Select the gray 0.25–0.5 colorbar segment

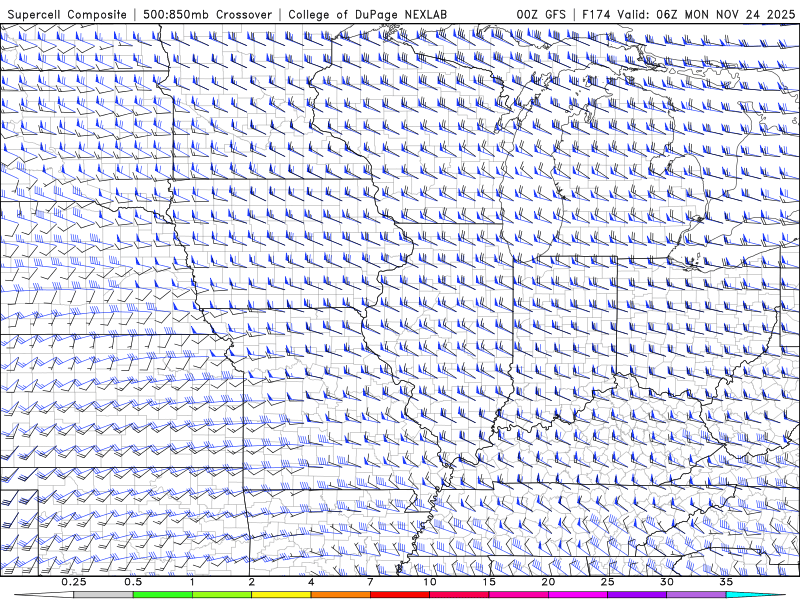104,595
